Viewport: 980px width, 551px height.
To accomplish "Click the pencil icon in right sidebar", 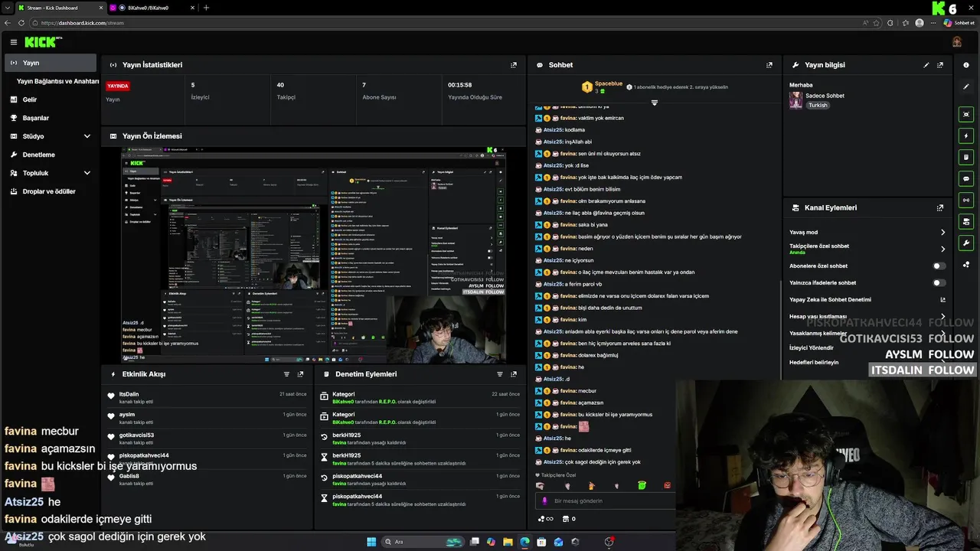I will tap(966, 86).
